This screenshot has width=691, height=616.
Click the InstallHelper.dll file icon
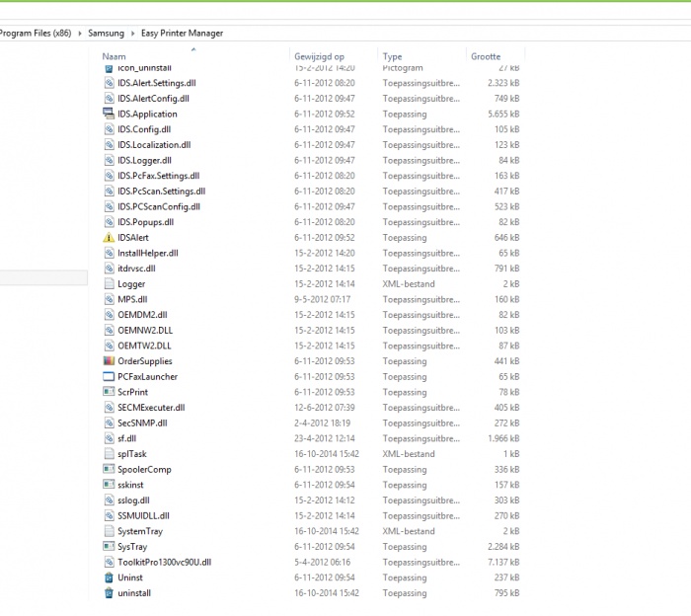(109, 253)
